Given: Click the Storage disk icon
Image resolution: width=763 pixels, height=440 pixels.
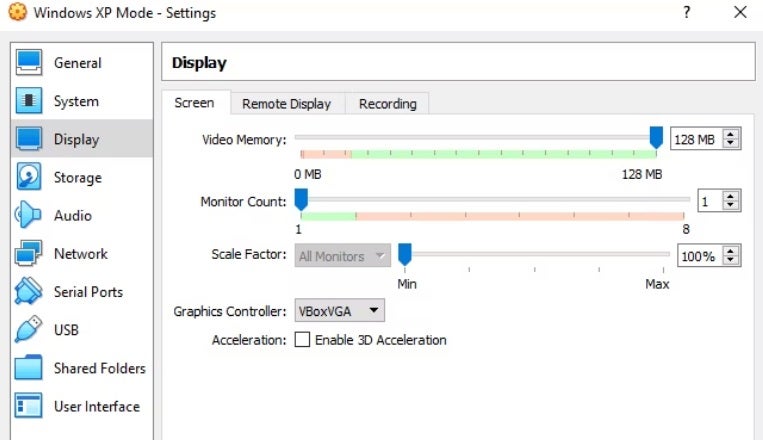Looking at the screenshot, I should pos(29,177).
